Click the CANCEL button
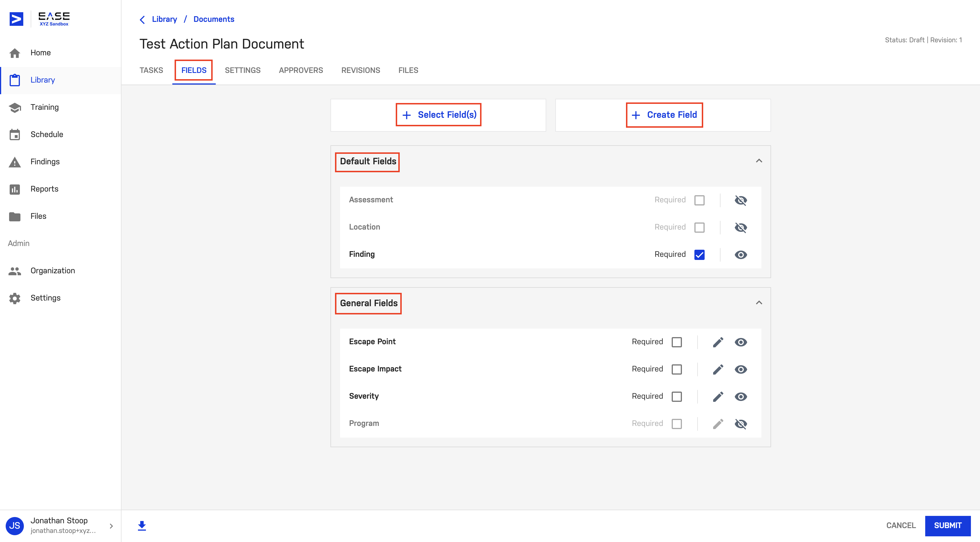This screenshot has height=542, width=980. point(901,525)
